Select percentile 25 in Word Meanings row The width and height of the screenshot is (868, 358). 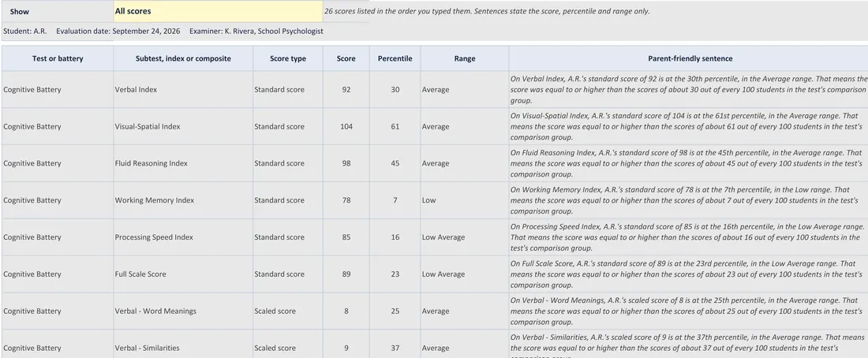[x=395, y=311]
